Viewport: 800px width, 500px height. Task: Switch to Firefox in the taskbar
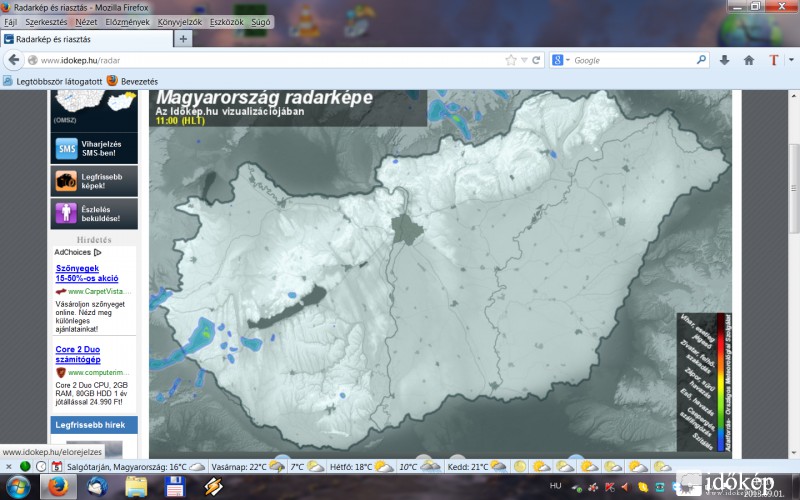tap(58, 487)
